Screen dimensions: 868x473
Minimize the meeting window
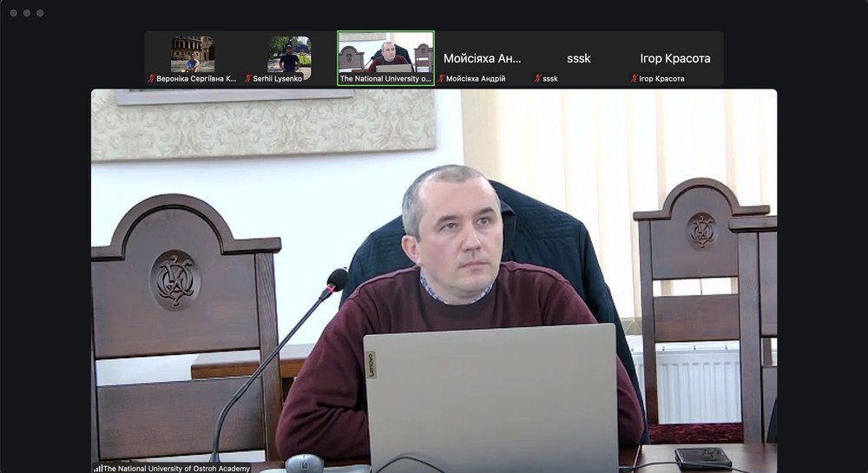tap(26, 13)
